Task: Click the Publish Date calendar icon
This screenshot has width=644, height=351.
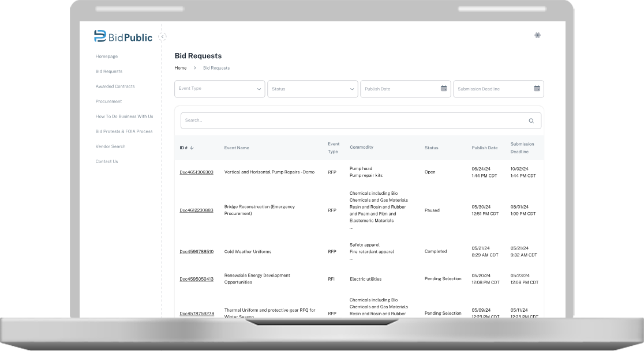Action: pos(444,89)
